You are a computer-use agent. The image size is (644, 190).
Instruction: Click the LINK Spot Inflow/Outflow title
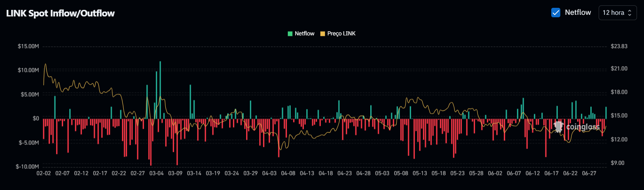pos(60,13)
